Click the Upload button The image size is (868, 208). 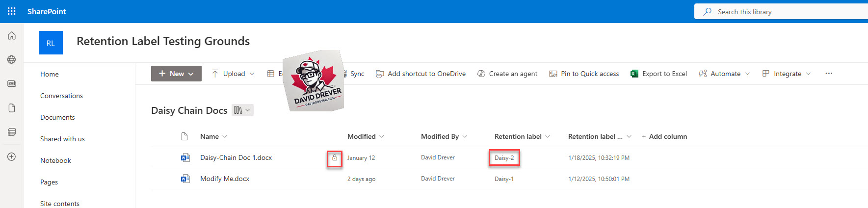(233, 74)
